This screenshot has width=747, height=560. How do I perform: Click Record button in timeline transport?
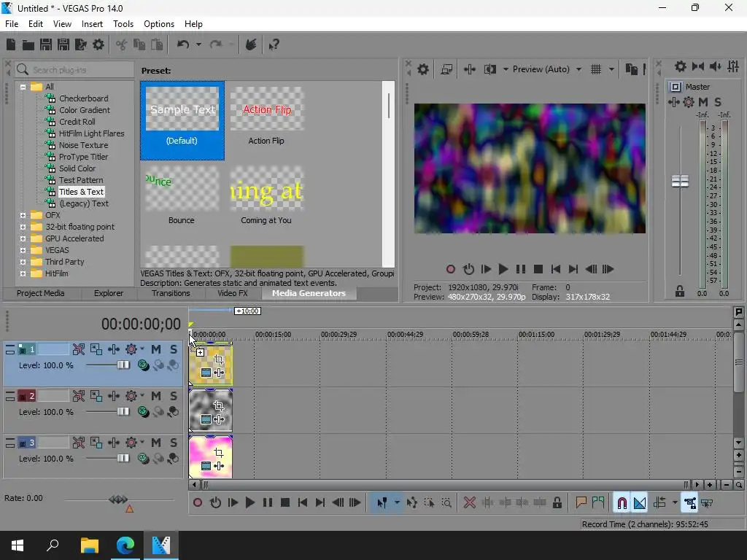(x=197, y=503)
